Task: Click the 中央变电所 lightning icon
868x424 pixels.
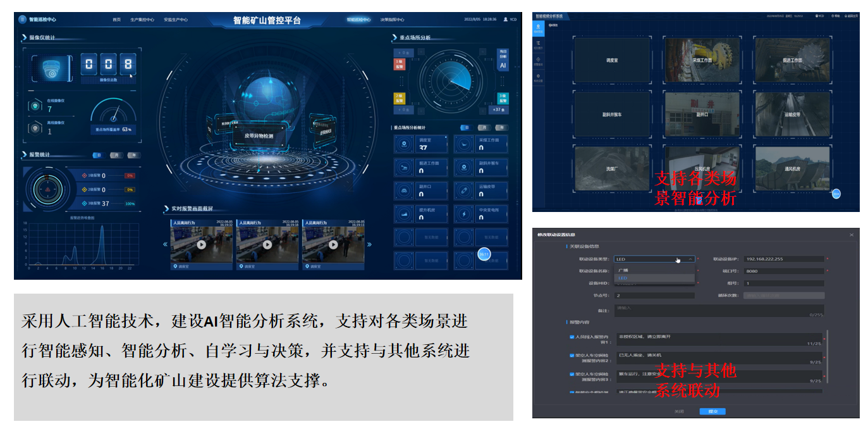Action: tap(465, 214)
